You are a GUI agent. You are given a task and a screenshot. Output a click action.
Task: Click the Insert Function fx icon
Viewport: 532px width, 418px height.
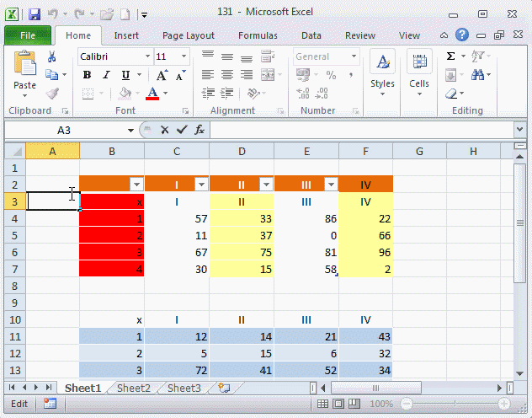pyautogui.click(x=199, y=131)
